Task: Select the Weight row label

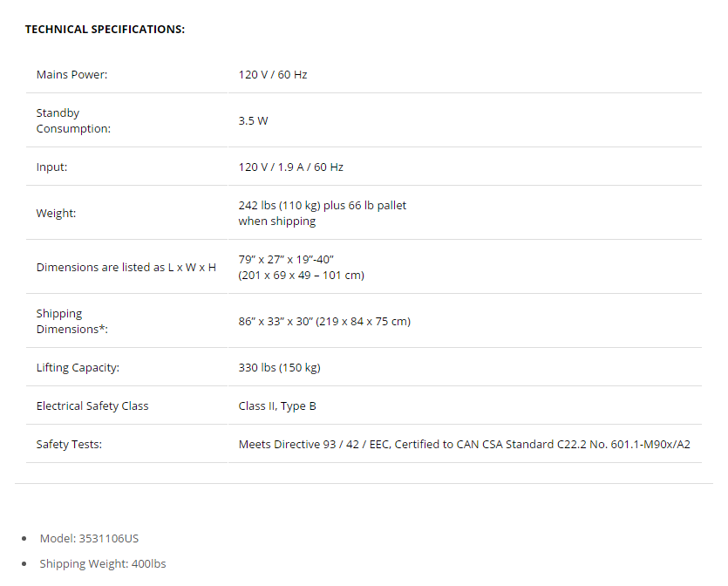Action: click(x=56, y=213)
